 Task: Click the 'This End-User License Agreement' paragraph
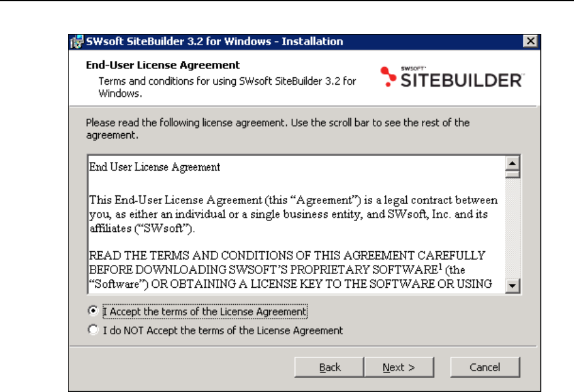tap(293, 214)
